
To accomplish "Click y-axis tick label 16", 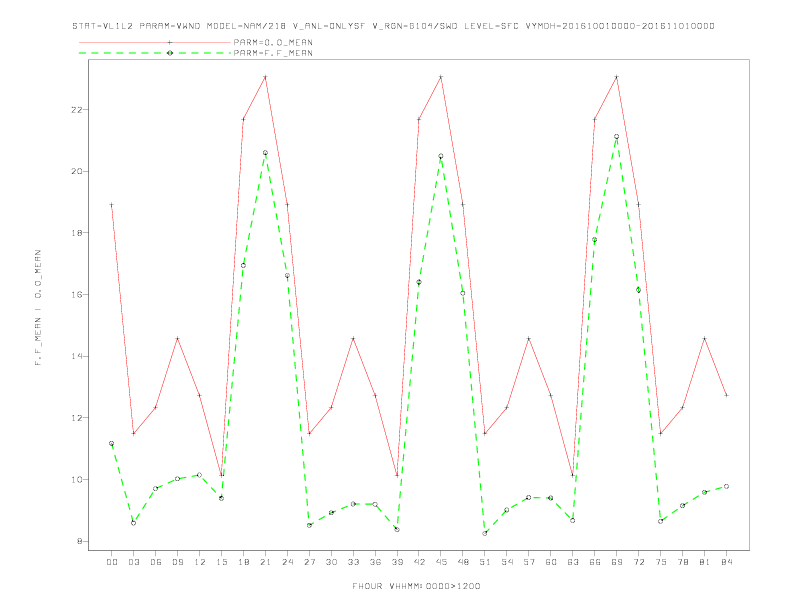I will (x=77, y=294).
